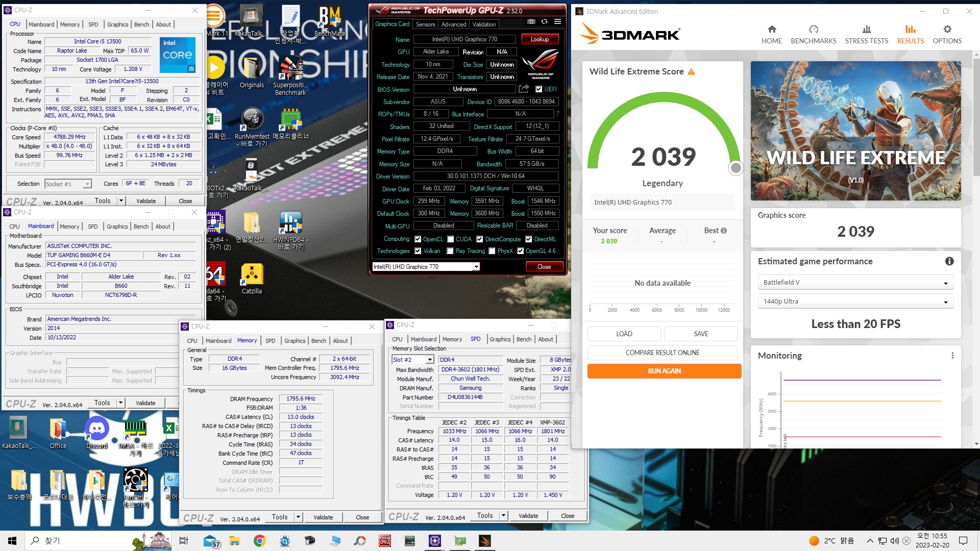Open Bench tab in top CPU-Z window
The height and width of the screenshot is (551, 980).
(x=142, y=24)
